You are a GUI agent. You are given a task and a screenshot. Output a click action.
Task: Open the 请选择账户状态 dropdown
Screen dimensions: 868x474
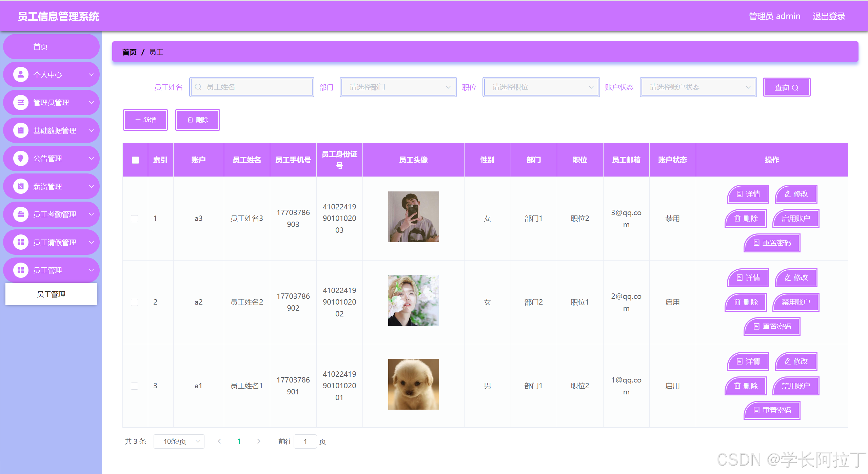(698, 87)
